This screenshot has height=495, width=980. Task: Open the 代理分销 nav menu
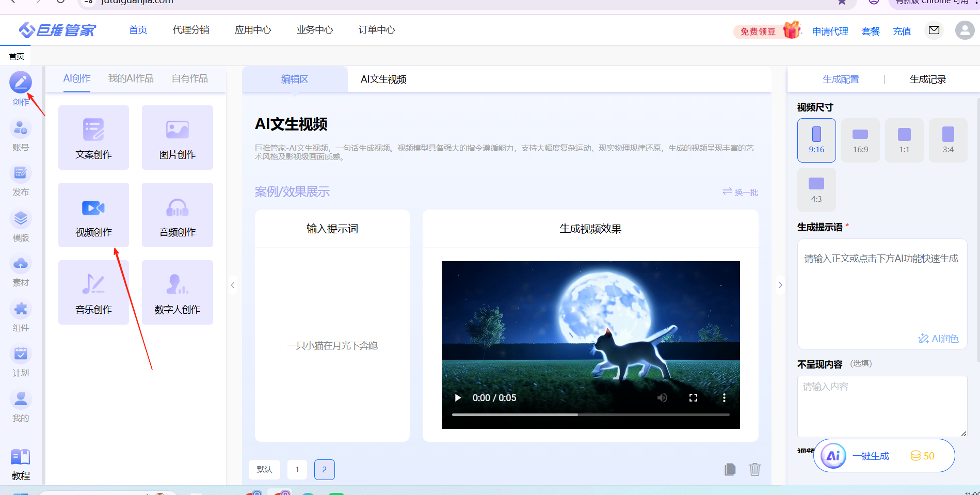[191, 30]
